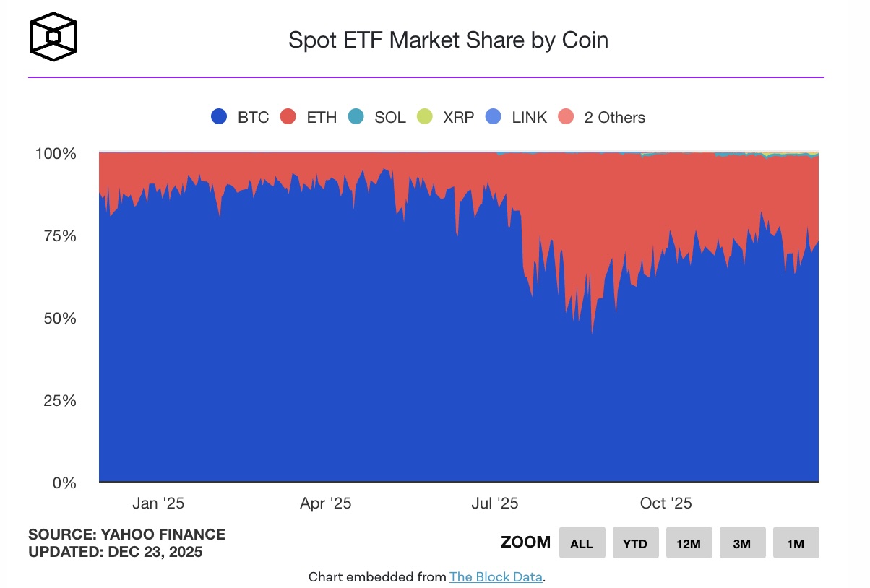Select the ALL zoom range
The width and height of the screenshot is (870, 588).
tap(582, 542)
